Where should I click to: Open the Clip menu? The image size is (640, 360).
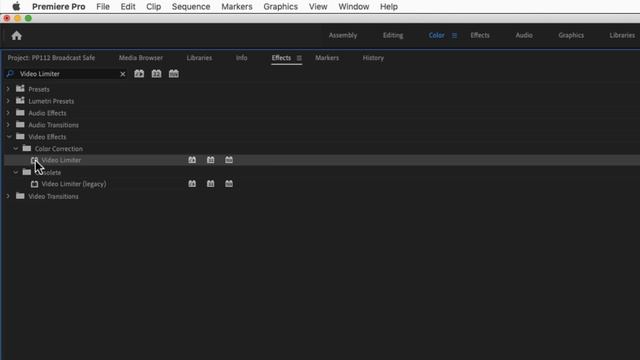point(153,7)
